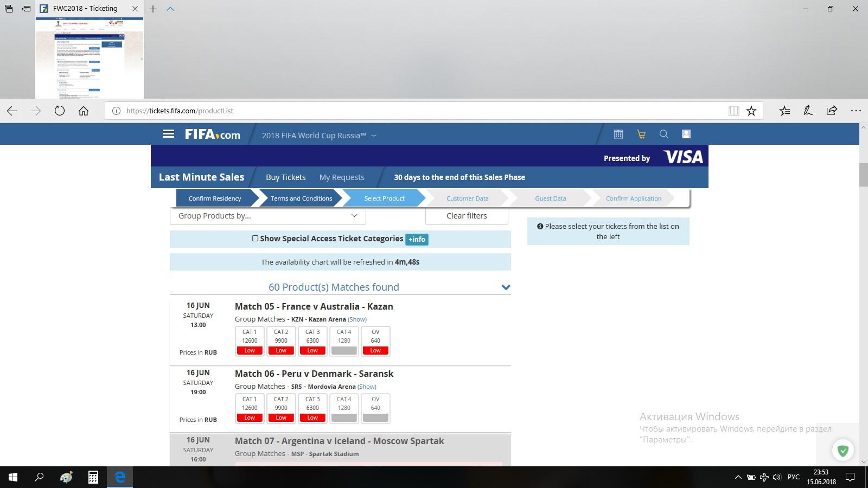Go back with the browser back arrow
The image size is (868, 488).
pos(12,111)
